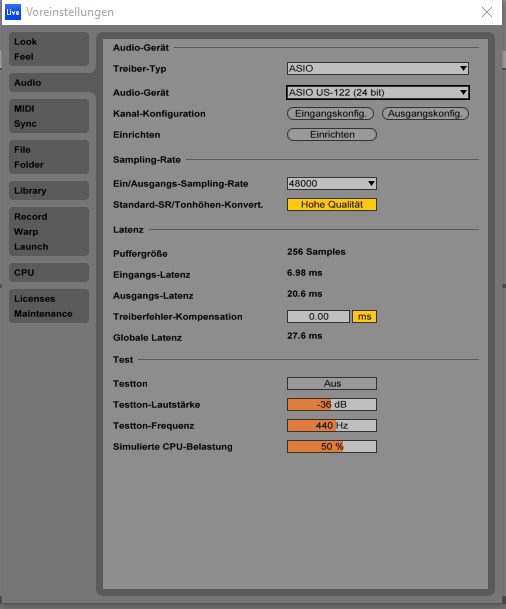Viewport: 506px width, 609px height.
Task: Open the File Folder tab
Action: click(49, 157)
